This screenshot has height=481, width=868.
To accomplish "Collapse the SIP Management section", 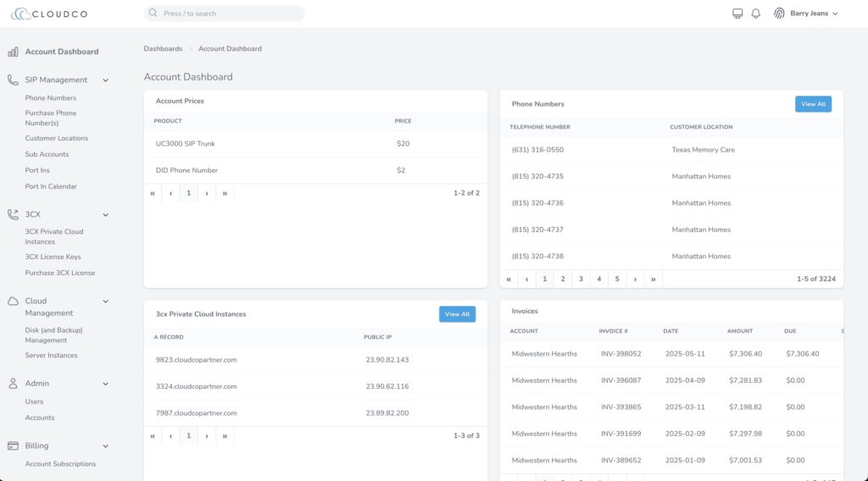I will [x=106, y=80].
